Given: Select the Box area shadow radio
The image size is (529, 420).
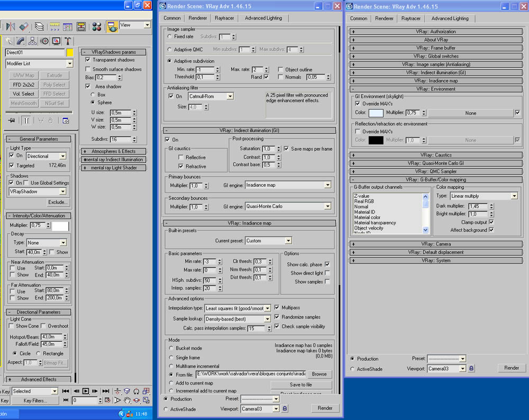Looking at the screenshot, I should 93,95.
